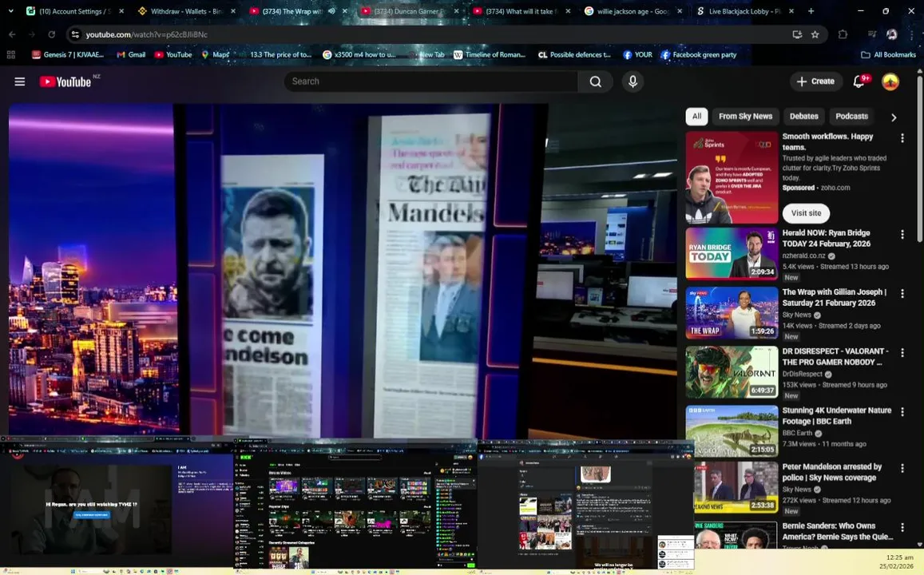Screen dimensions: 924x575
Task: Click Visit site on the Zoho ad
Action: (x=806, y=212)
